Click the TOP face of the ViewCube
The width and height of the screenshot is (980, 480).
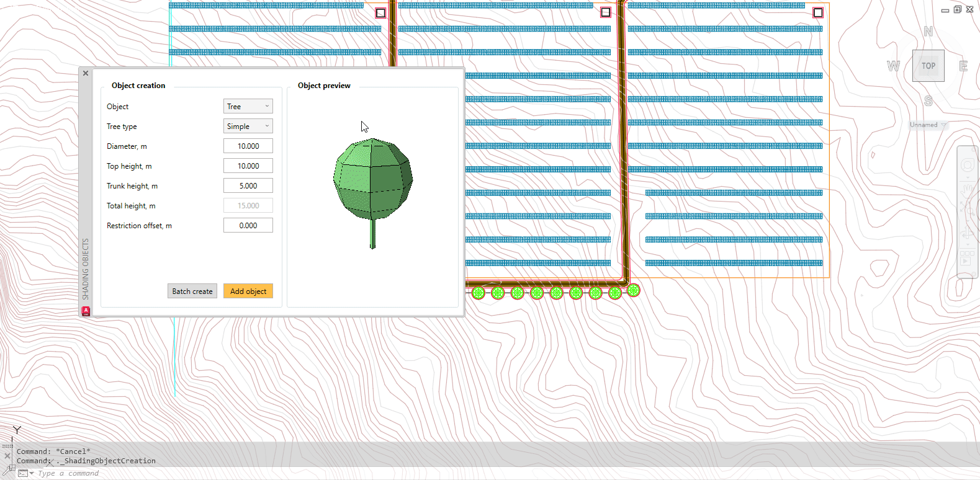click(x=928, y=66)
